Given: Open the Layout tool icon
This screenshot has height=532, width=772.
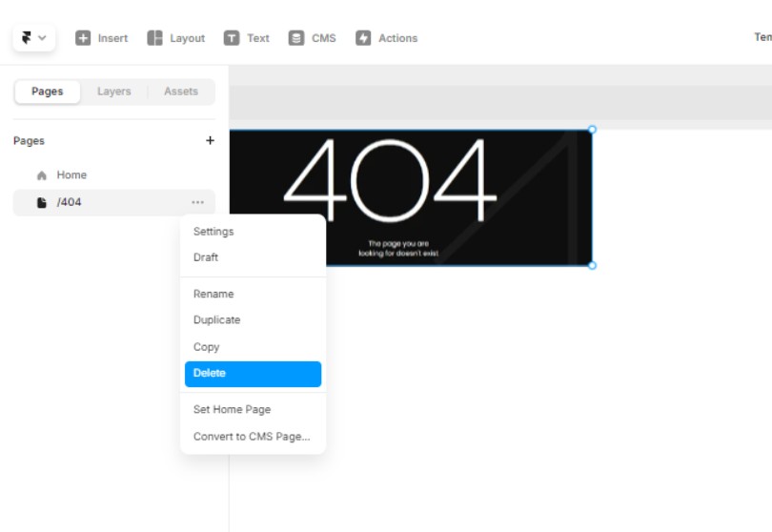Looking at the screenshot, I should coord(155,38).
